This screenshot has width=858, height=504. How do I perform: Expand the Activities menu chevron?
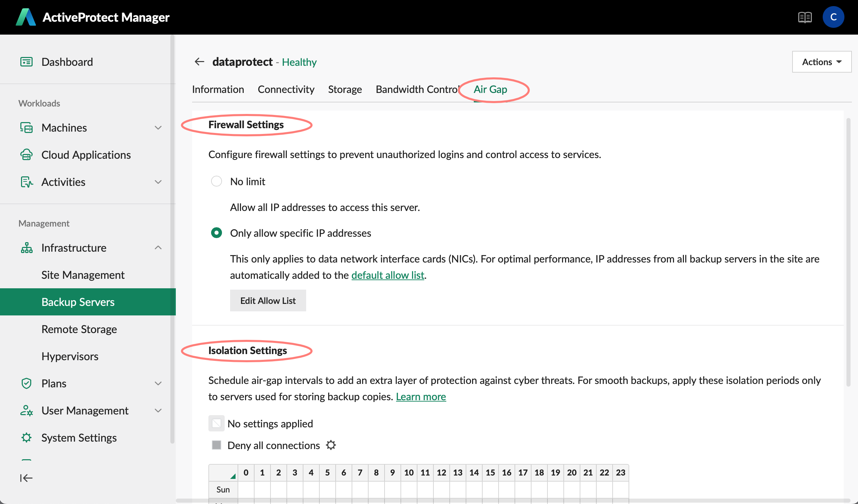coord(158,182)
